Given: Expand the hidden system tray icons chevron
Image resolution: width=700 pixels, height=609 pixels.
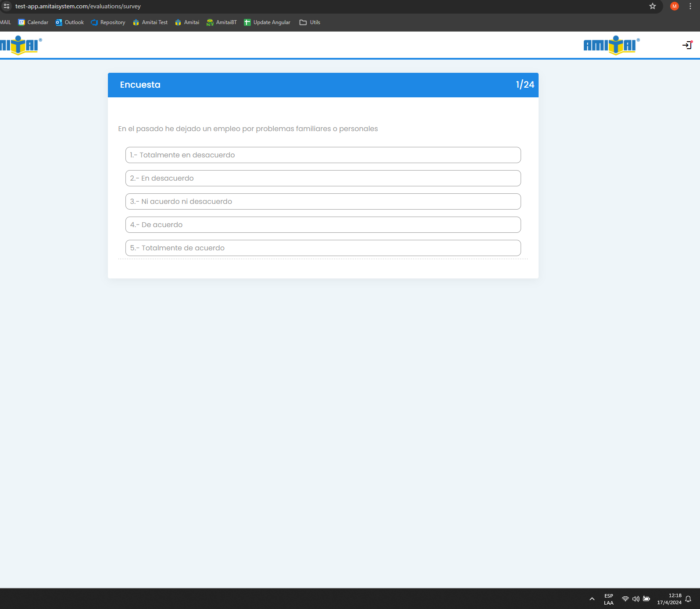Looking at the screenshot, I should (592, 599).
